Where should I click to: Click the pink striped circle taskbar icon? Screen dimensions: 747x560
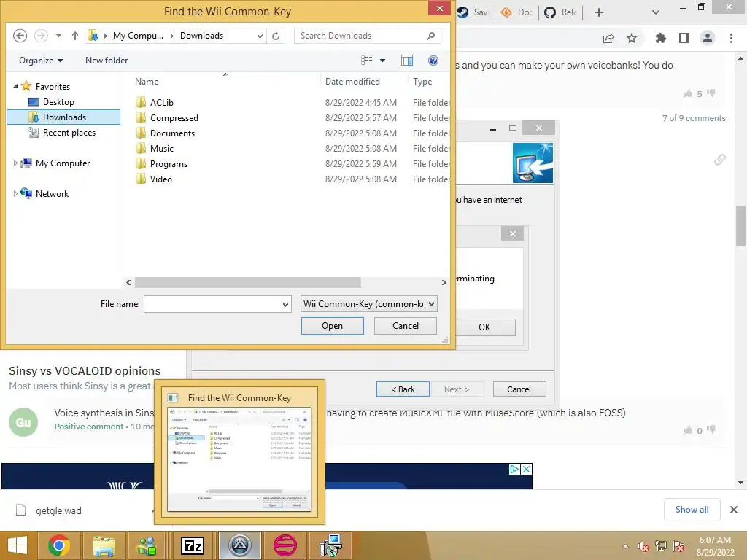[285, 545]
